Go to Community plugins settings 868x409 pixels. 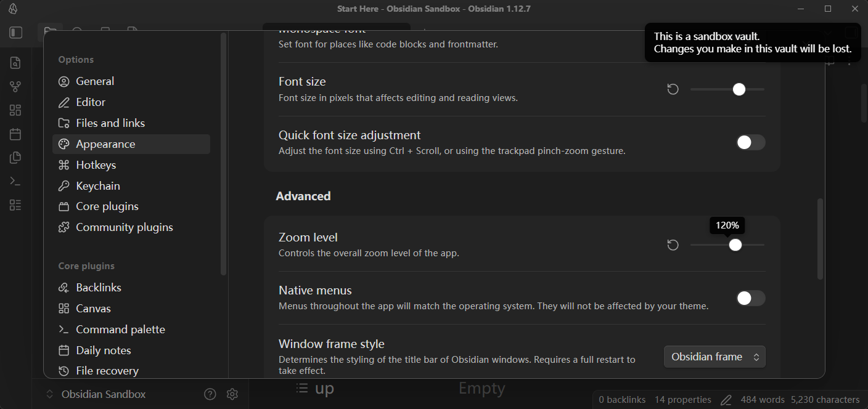124,227
